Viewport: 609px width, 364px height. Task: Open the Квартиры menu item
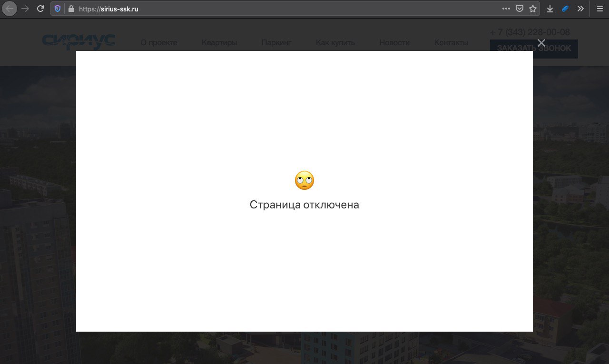click(x=219, y=42)
